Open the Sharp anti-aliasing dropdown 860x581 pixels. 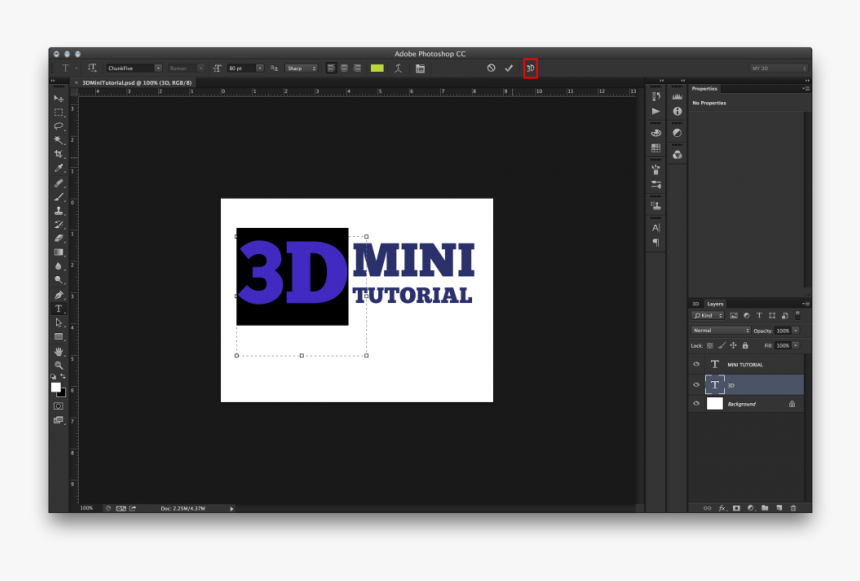pyautogui.click(x=302, y=68)
